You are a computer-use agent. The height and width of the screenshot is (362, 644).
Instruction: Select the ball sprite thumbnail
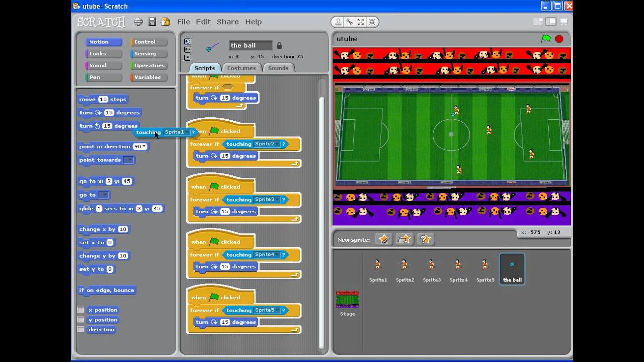[512, 269]
